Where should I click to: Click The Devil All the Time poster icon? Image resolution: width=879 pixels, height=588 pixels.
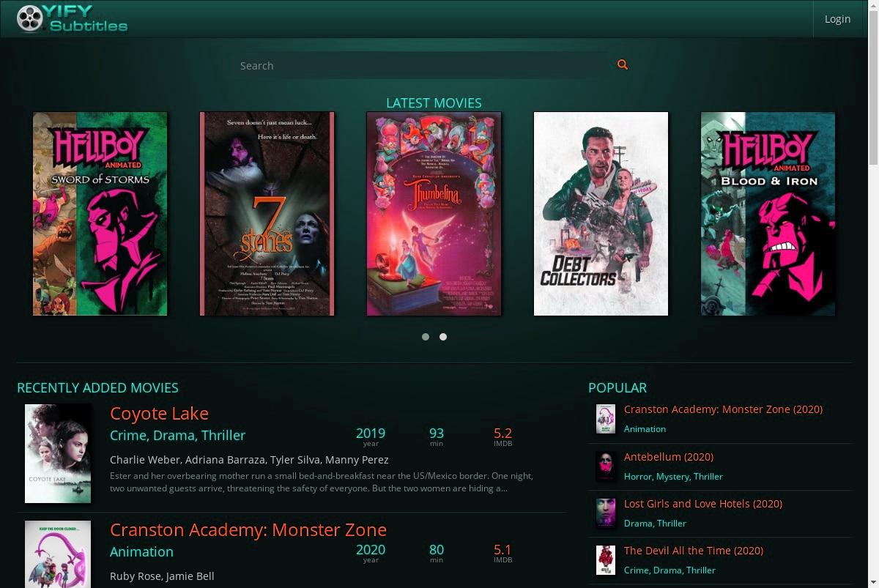[x=605, y=559]
